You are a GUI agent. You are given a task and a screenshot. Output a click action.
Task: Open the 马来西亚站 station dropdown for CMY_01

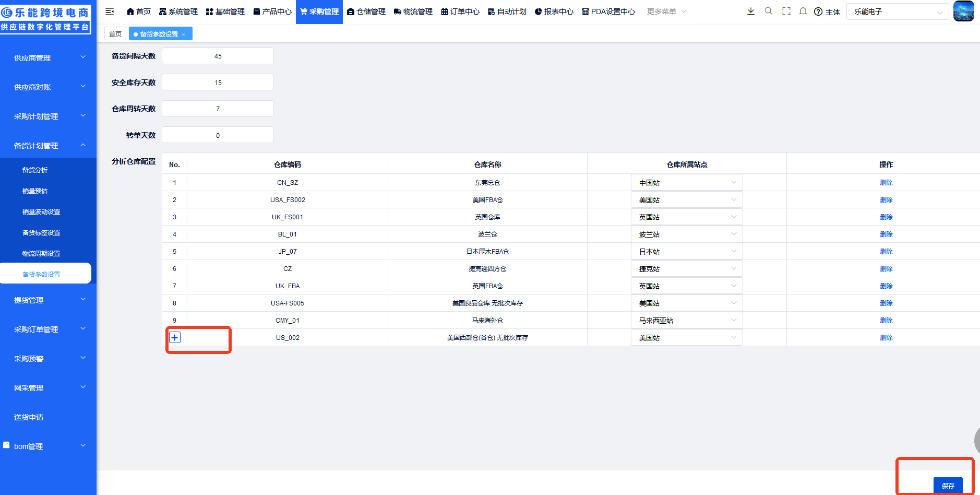point(686,320)
